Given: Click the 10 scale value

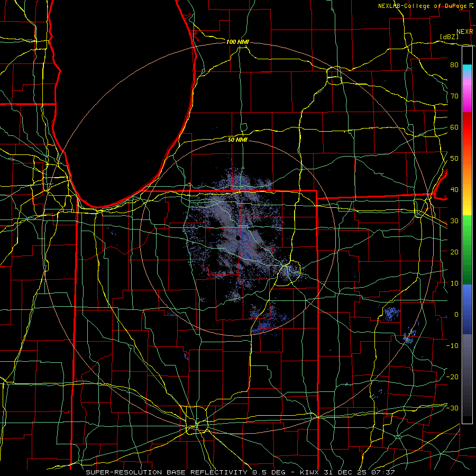Looking at the screenshot, I should [454, 283].
